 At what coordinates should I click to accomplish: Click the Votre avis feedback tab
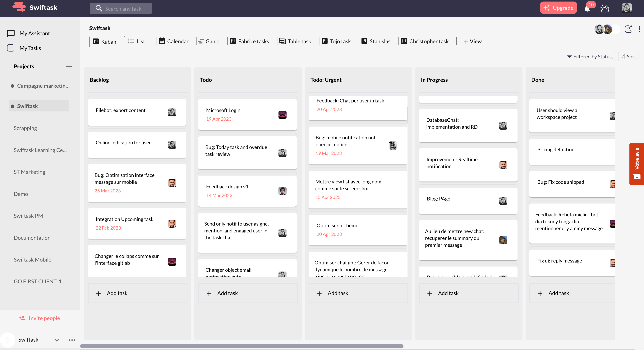click(x=637, y=164)
